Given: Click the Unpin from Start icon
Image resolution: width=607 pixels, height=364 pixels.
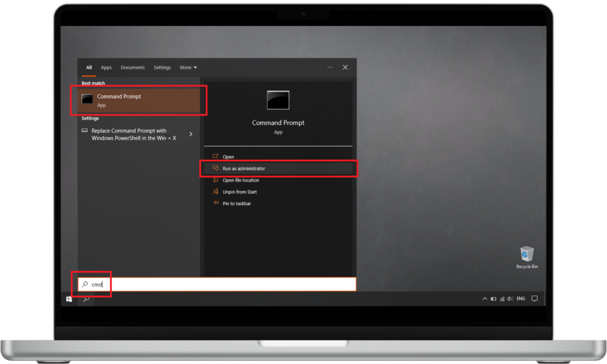Looking at the screenshot, I should 216,191.
